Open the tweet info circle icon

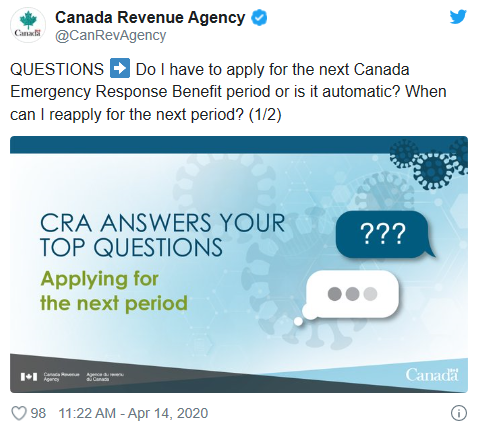pyautogui.click(x=459, y=413)
